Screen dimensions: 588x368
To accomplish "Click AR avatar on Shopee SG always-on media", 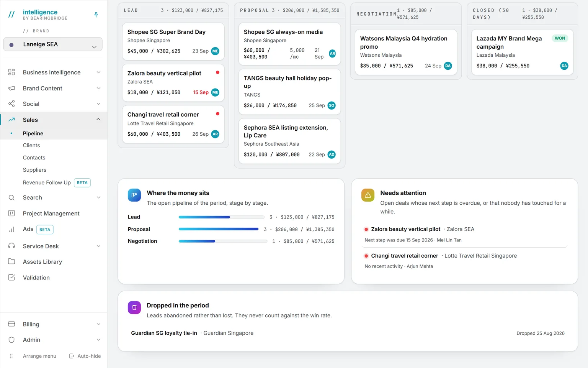I will click(332, 54).
